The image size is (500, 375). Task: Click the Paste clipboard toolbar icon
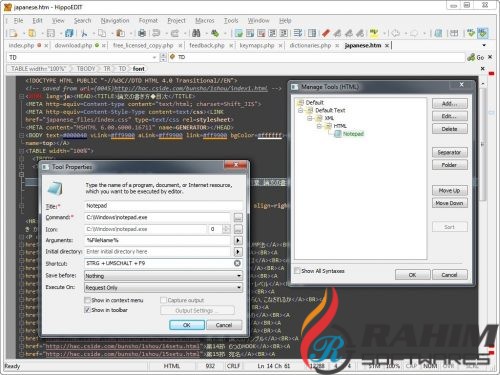(x=120, y=33)
